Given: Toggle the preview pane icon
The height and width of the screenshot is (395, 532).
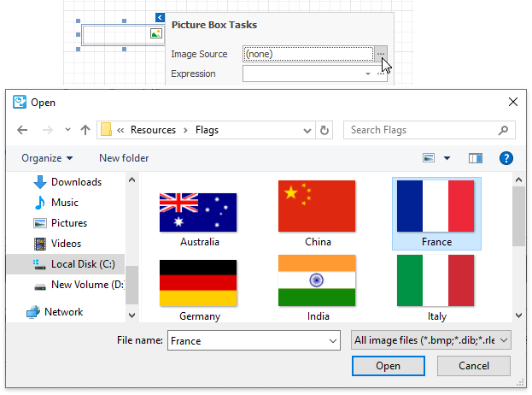Looking at the screenshot, I should 476,158.
